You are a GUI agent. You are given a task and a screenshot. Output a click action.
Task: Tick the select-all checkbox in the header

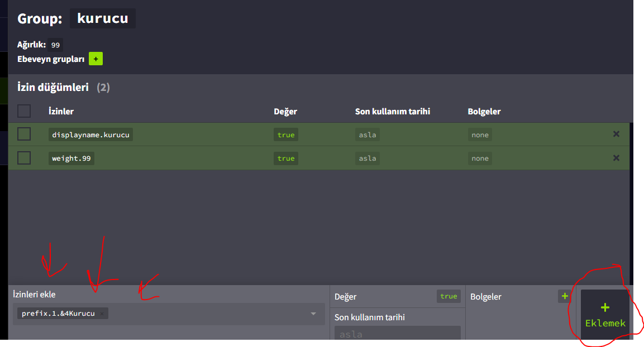click(x=24, y=111)
